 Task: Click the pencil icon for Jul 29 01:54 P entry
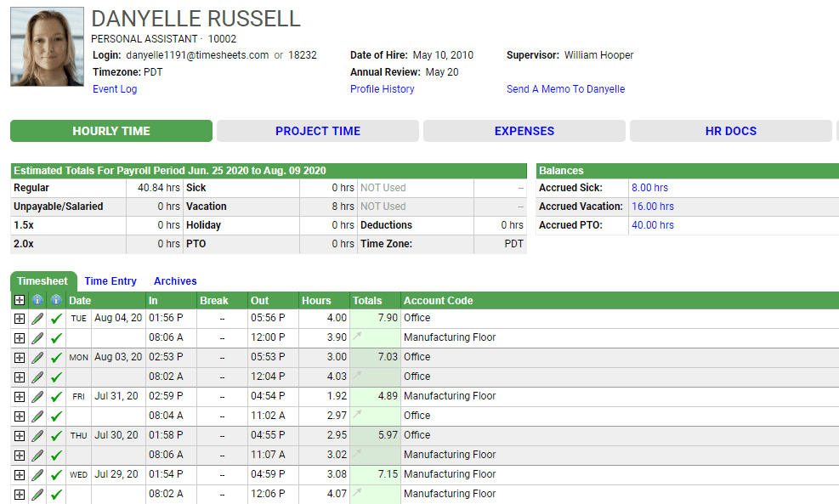(37, 474)
